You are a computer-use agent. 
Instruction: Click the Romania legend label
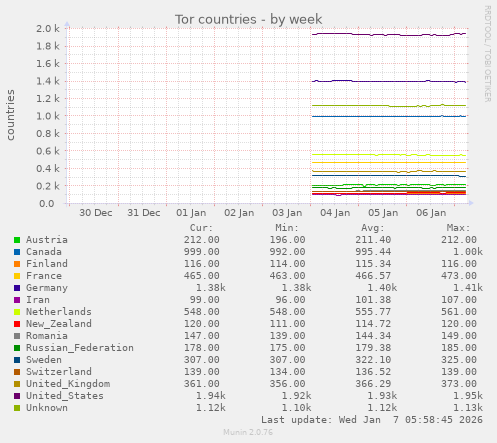47,336
